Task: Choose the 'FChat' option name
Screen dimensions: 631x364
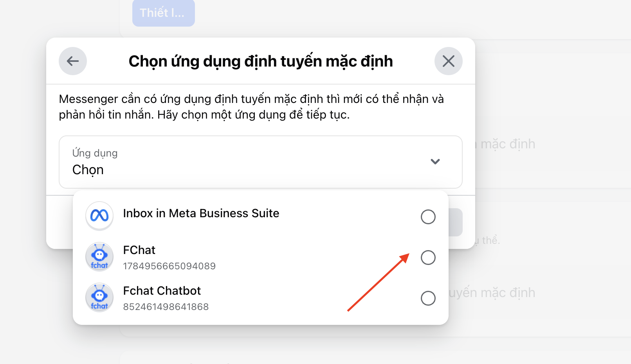Action: pyautogui.click(x=139, y=250)
